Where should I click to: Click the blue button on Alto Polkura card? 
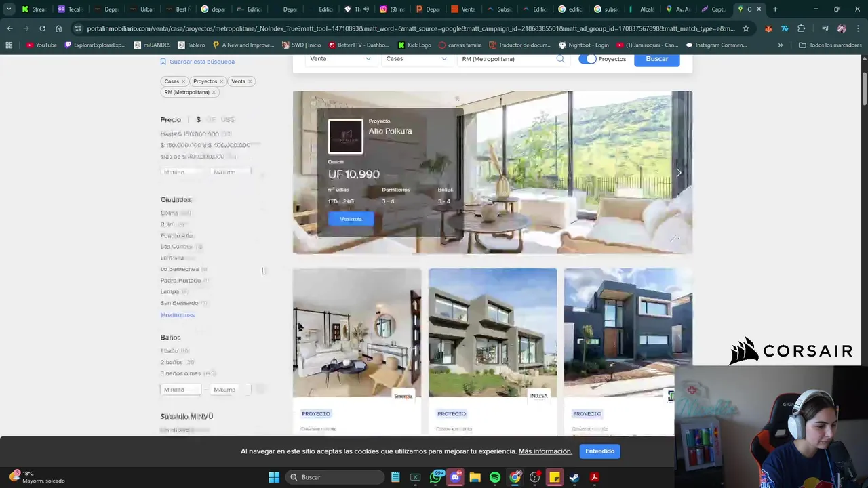pos(351,219)
